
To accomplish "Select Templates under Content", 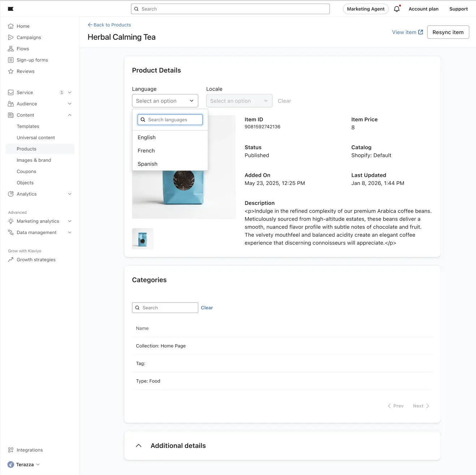I will (28, 126).
